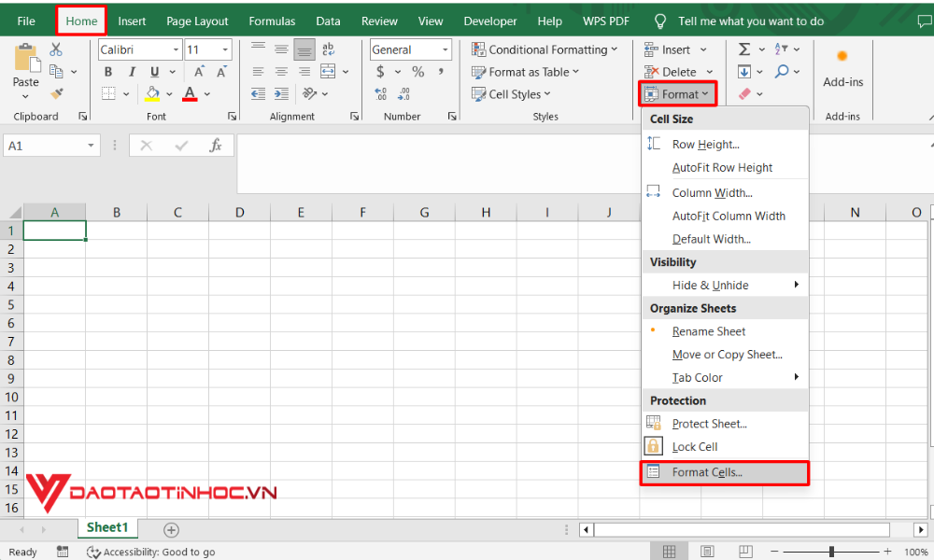Open the Font name dropdown
This screenshot has width=934, height=560.
pos(177,49)
